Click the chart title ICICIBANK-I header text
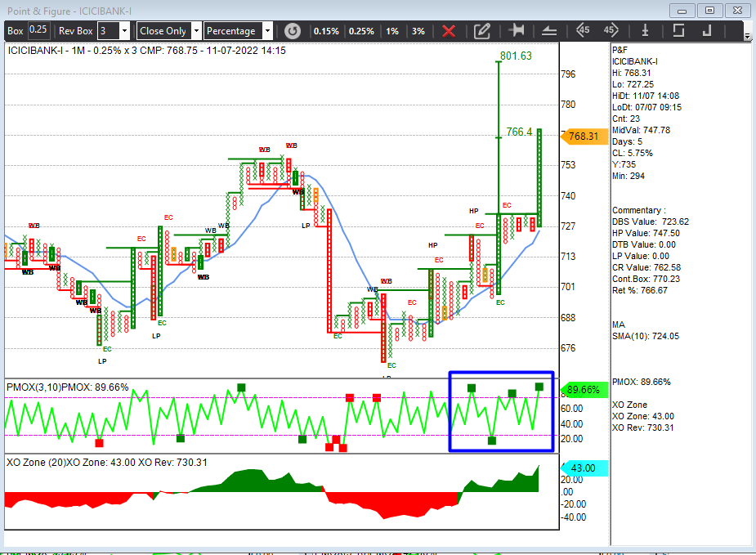The height and width of the screenshot is (555, 756). point(146,50)
